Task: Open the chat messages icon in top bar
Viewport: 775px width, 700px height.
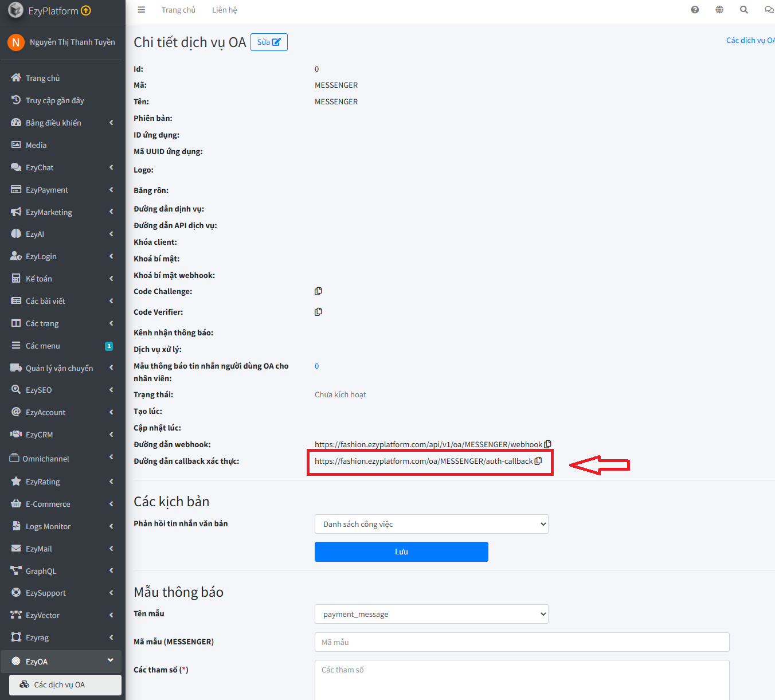Action: (x=769, y=10)
